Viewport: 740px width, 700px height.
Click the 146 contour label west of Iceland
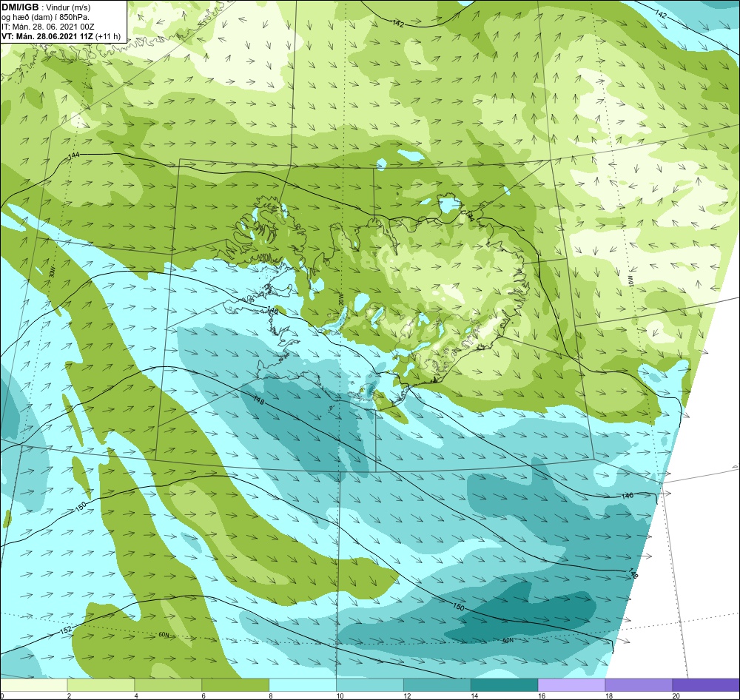tap(272, 311)
